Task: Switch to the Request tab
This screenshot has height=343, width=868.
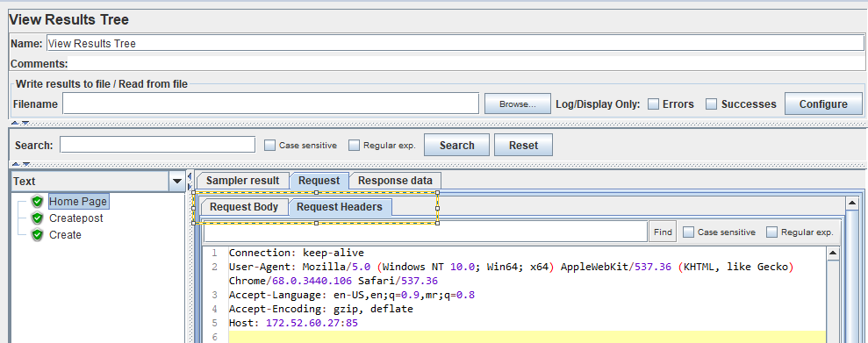Action: coord(319,181)
